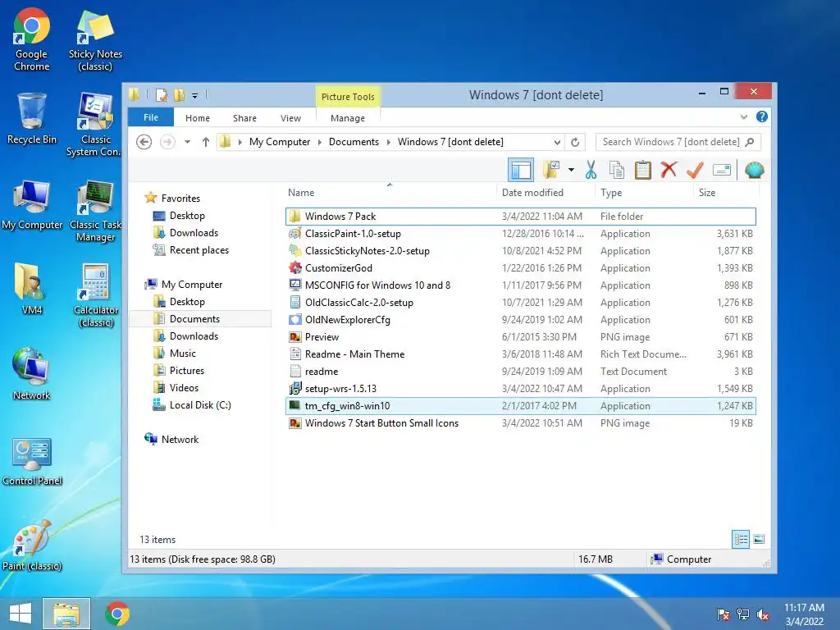This screenshot has width=840, height=630.
Task: Switch to Large icons view at bottom right
Action: 759,539
